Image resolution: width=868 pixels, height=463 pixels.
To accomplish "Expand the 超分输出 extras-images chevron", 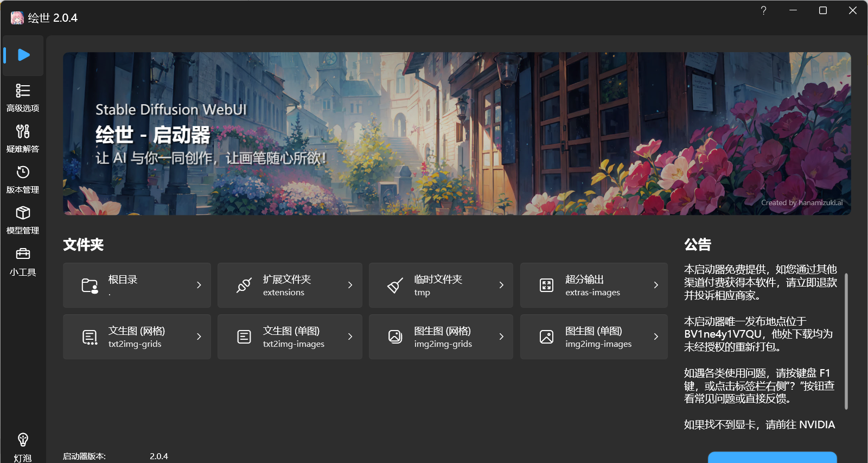I will point(656,285).
